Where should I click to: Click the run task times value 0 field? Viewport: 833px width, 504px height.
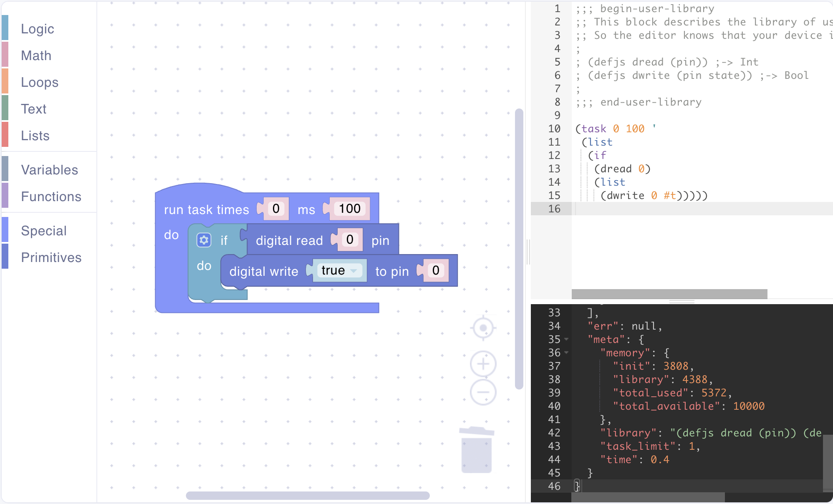[x=276, y=209]
